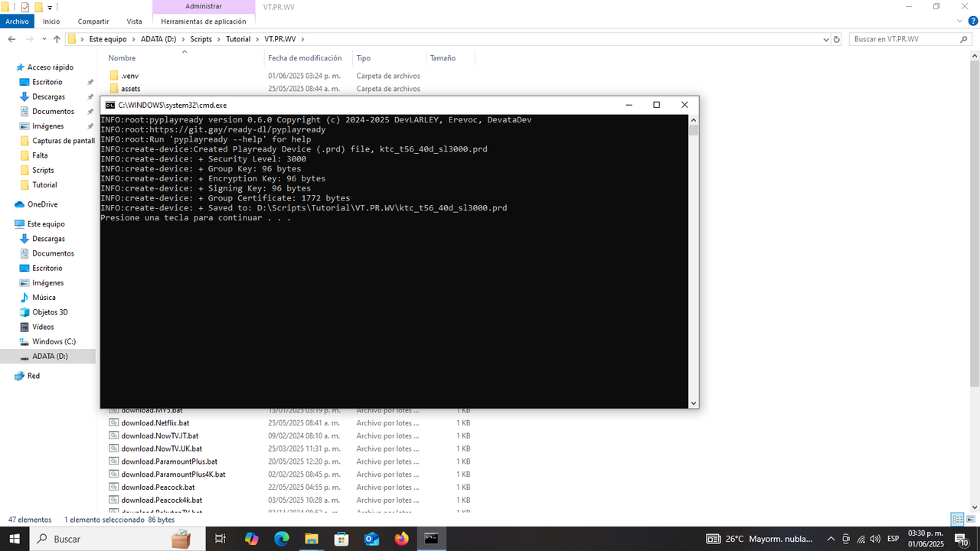Open Explorer help question mark icon
This screenshot has width=980, height=551.
(x=973, y=21)
